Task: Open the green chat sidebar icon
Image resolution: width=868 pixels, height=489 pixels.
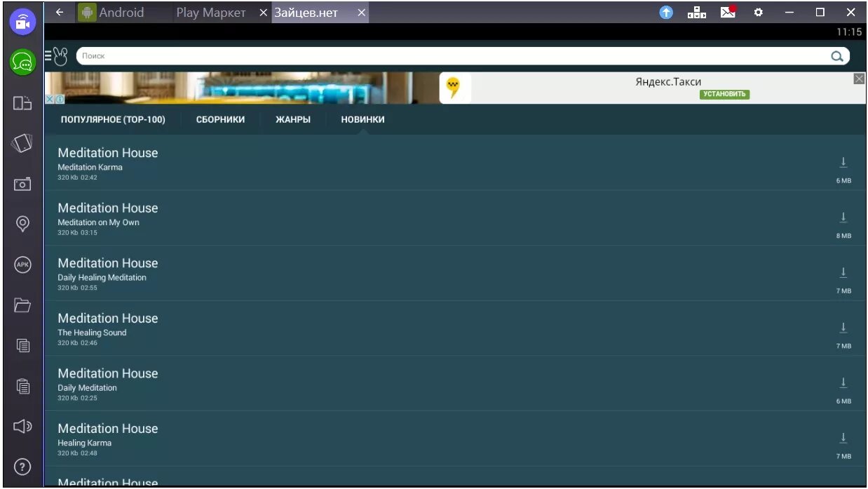Action: tap(22, 63)
